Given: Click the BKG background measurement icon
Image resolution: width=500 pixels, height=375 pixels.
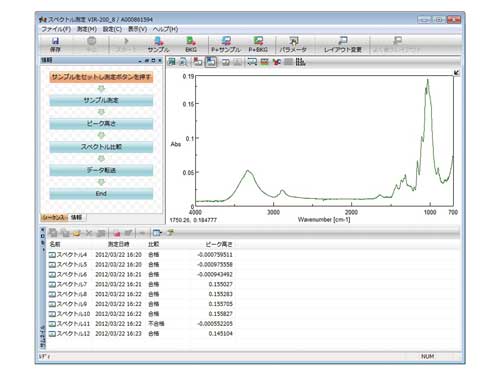Looking at the screenshot, I should click(191, 44).
